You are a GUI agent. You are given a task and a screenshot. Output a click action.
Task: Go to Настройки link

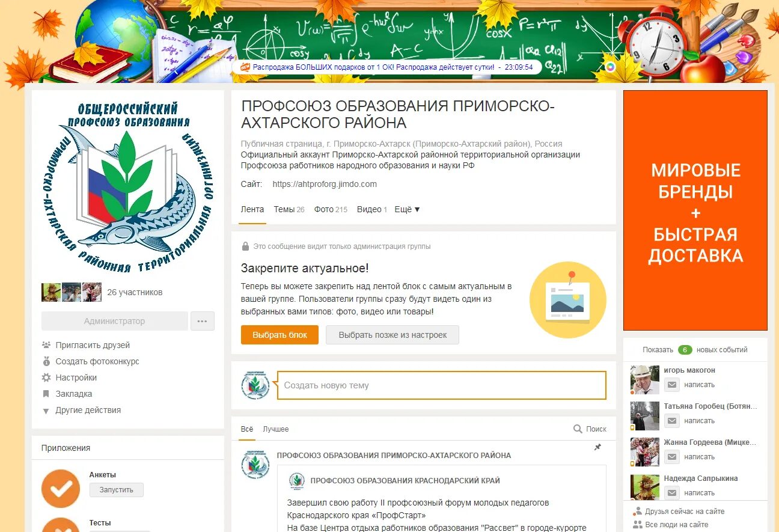76,378
